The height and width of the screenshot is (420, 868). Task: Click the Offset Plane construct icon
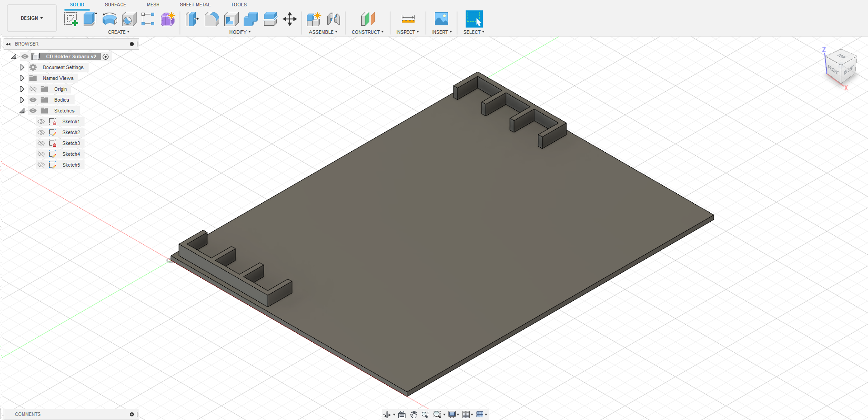(368, 19)
